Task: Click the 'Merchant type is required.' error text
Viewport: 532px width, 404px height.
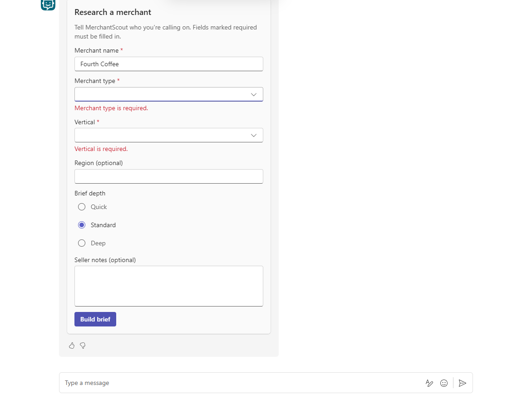Action: pyautogui.click(x=111, y=108)
